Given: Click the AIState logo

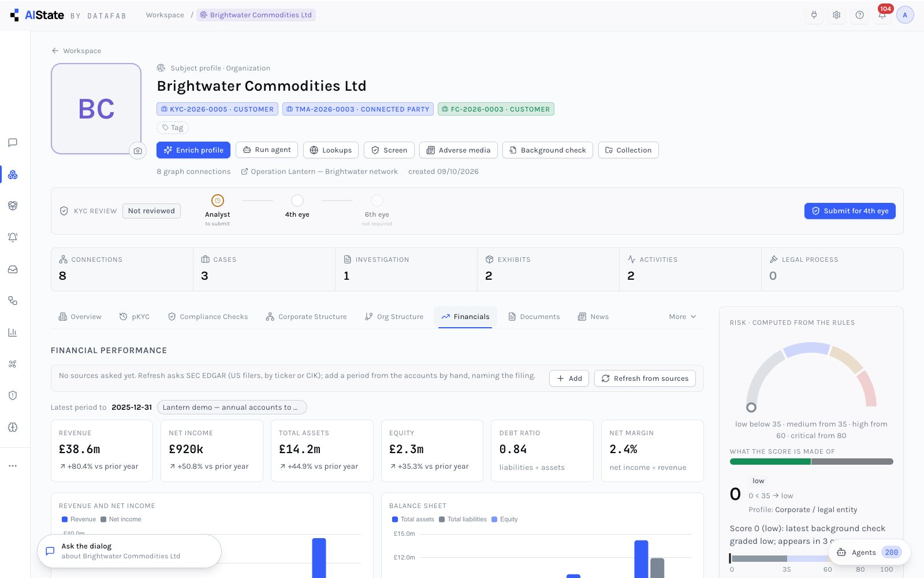Looking at the screenshot, I should coord(38,15).
